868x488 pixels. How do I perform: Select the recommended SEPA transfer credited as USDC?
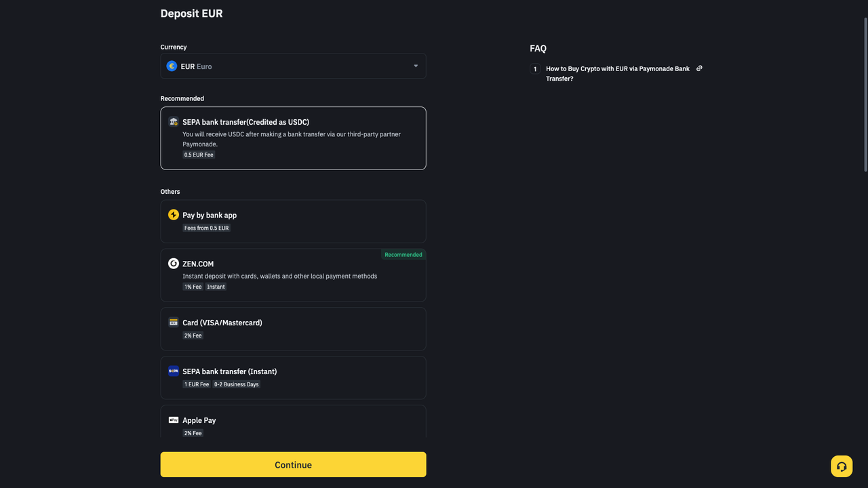293,138
